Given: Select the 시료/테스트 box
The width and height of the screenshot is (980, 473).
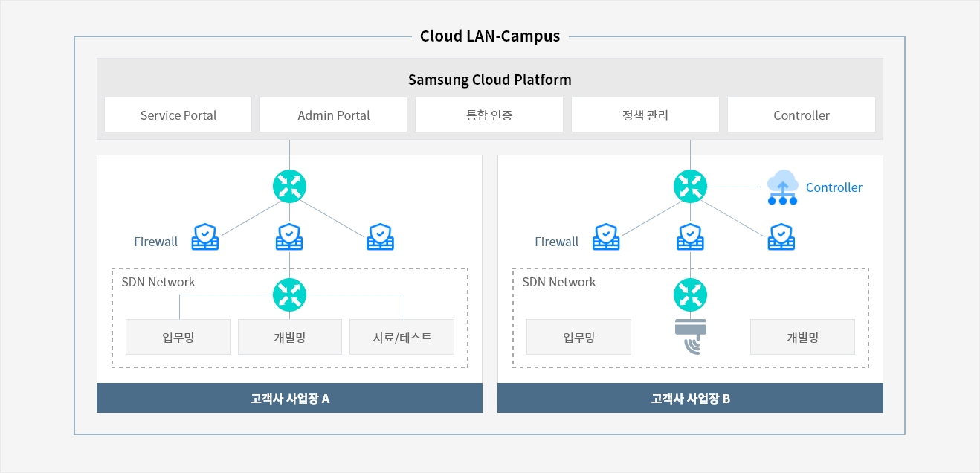Looking at the screenshot, I should 402,337.
